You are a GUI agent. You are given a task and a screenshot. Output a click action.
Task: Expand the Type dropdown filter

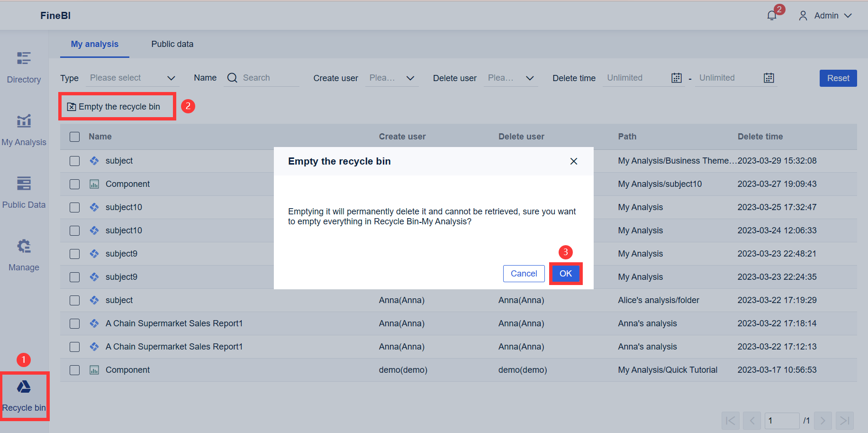[x=132, y=77]
